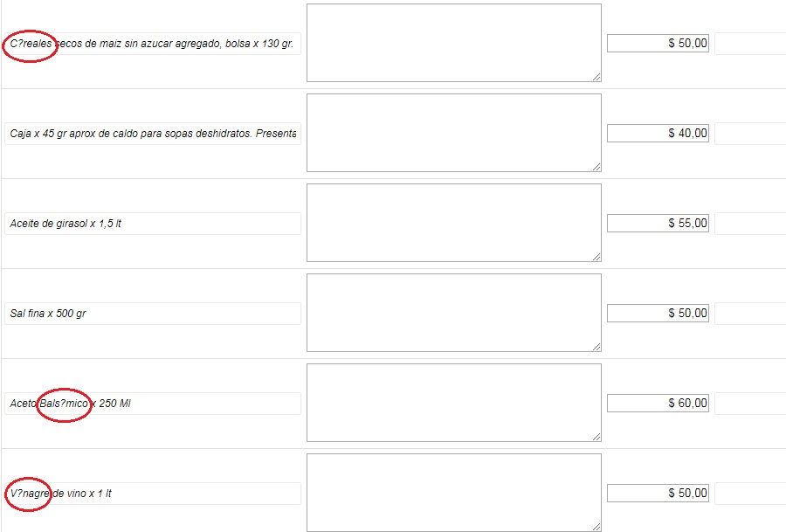Select the Caja x 45 gr caldo description field
Viewport: 786px width, 532px height.
point(153,134)
